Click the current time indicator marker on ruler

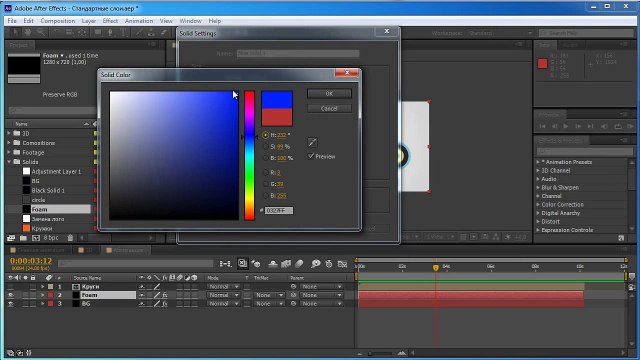tap(436, 267)
